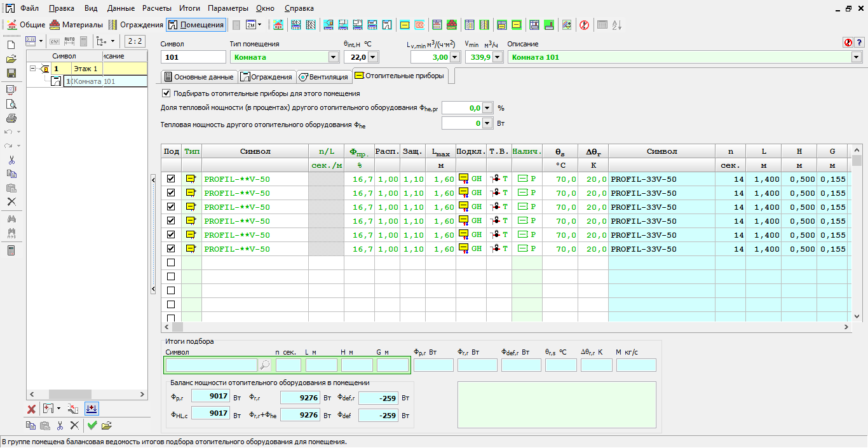Open the Тип помещения dropdown
The image size is (868, 448).
pyautogui.click(x=333, y=57)
